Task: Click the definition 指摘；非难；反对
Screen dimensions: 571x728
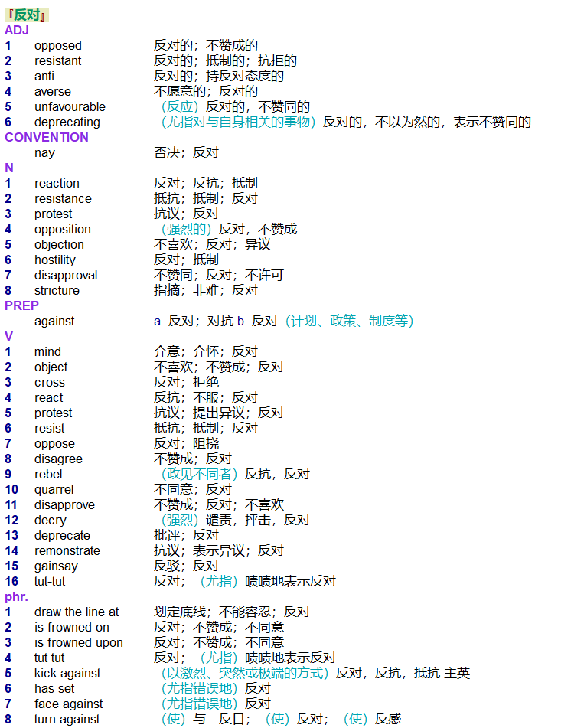Action: click(x=206, y=291)
